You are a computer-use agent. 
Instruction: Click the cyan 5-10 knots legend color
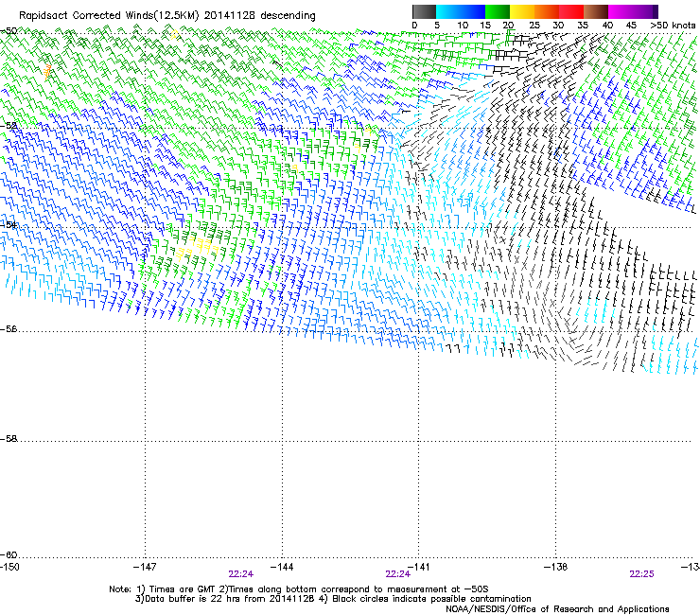(x=448, y=11)
